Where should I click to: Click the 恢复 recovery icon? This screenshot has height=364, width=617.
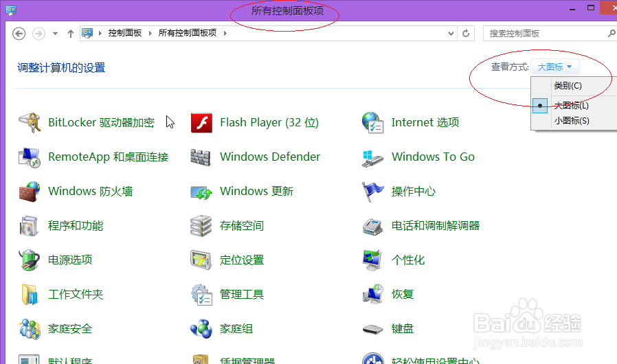point(372,295)
